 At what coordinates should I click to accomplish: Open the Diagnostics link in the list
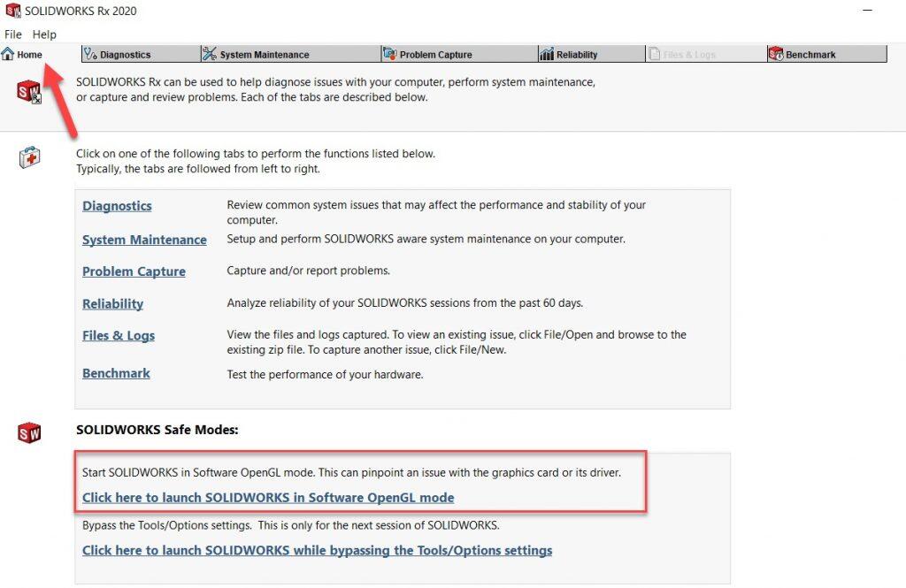coord(117,206)
